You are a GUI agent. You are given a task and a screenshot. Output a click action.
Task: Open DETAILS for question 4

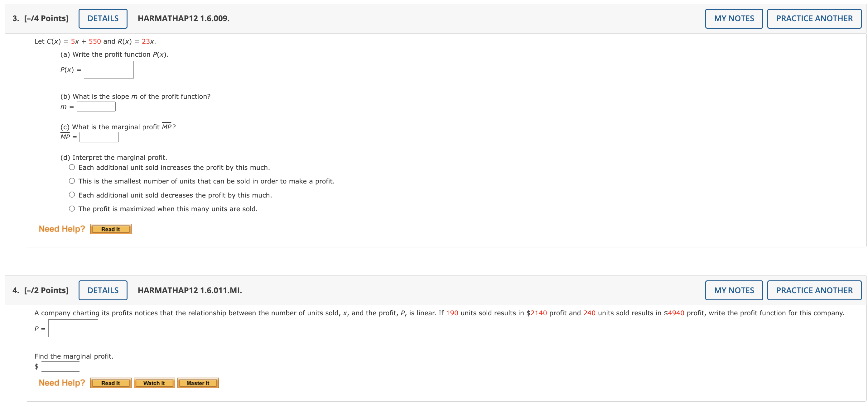pos(103,290)
